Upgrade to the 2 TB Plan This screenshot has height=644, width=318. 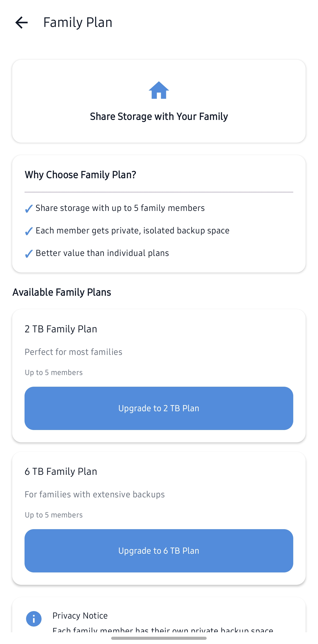[159, 408]
